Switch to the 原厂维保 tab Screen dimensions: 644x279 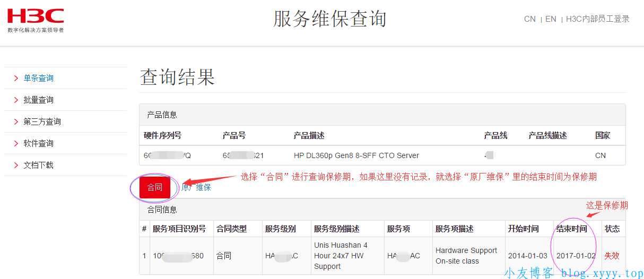[x=196, y=187]
